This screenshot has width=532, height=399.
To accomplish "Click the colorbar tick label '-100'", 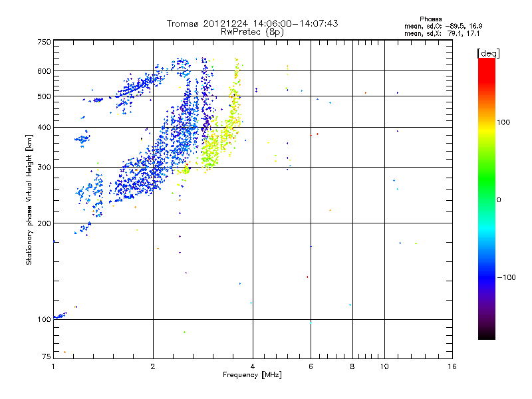I will pyautogui.click(x=506, y=277).
